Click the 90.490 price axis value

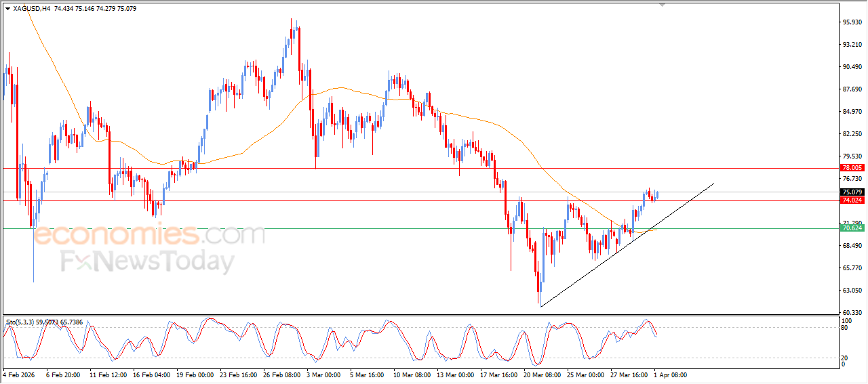point(852,67)
